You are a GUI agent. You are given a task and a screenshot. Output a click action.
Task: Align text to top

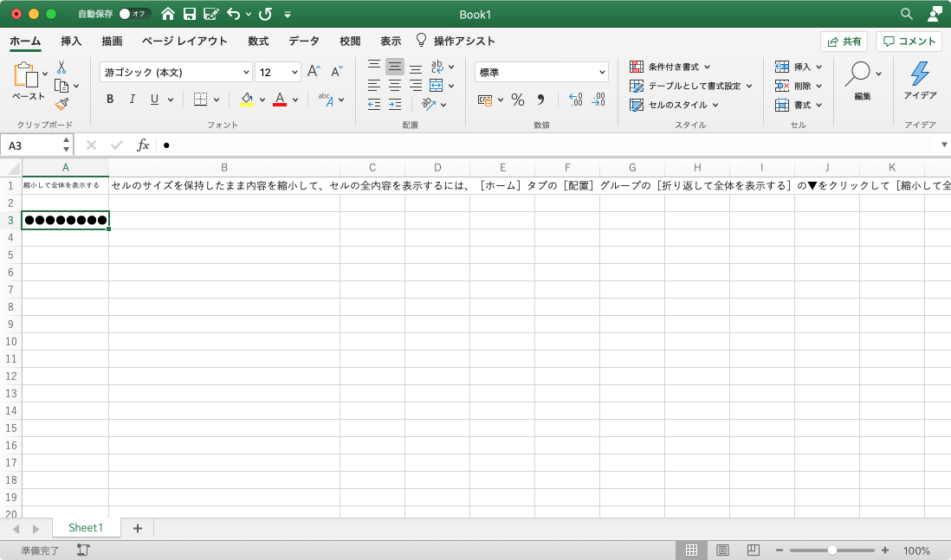point(374,66)
